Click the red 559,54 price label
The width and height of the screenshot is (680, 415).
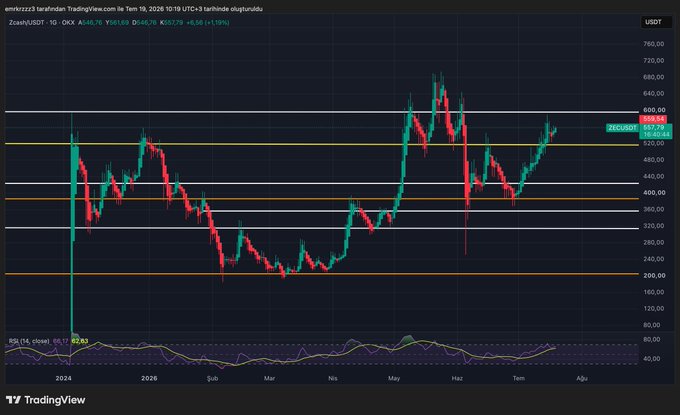654,119
